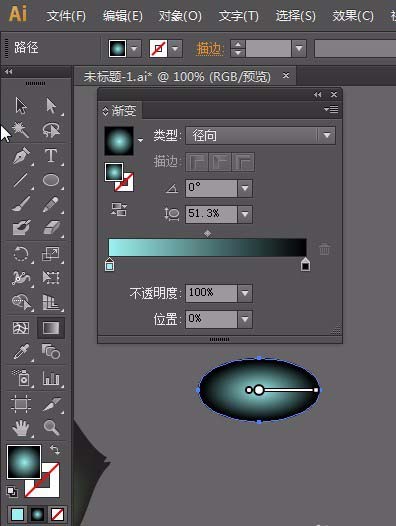The width and height of the screenshot is (396, 526).
Task: Select the Pen tool
Action: tap(21, 156)
